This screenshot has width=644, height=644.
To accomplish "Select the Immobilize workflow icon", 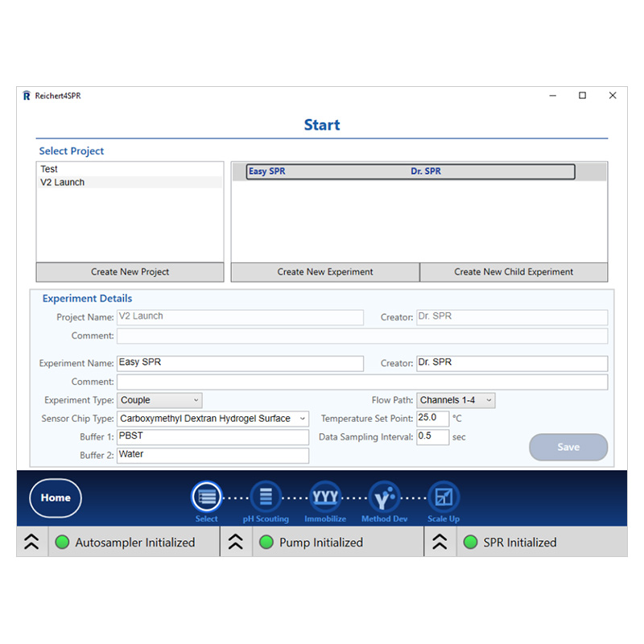I will pos(325,497).
